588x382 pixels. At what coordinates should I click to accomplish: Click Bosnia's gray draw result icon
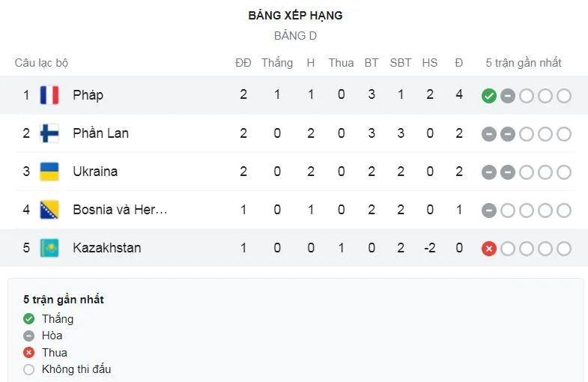tap(489, 210)
